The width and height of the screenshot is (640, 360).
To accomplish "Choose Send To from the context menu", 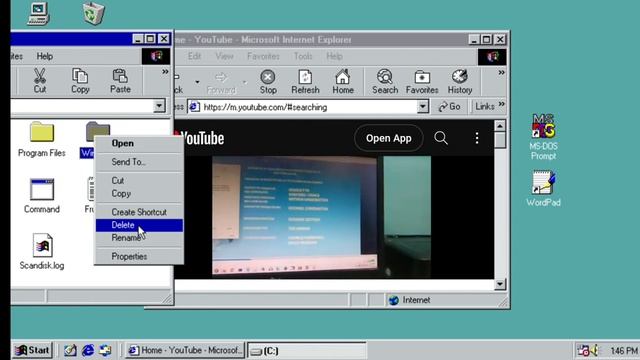I will tap(139, 162).
